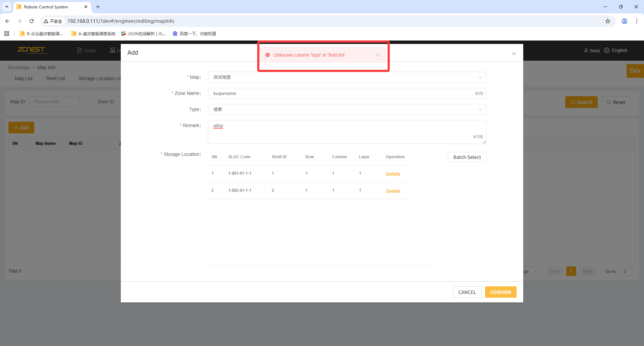Dismiss the 'Unknown column' error notification
The width and height of the screenshot is (644, 346).
tap(378, 55)
